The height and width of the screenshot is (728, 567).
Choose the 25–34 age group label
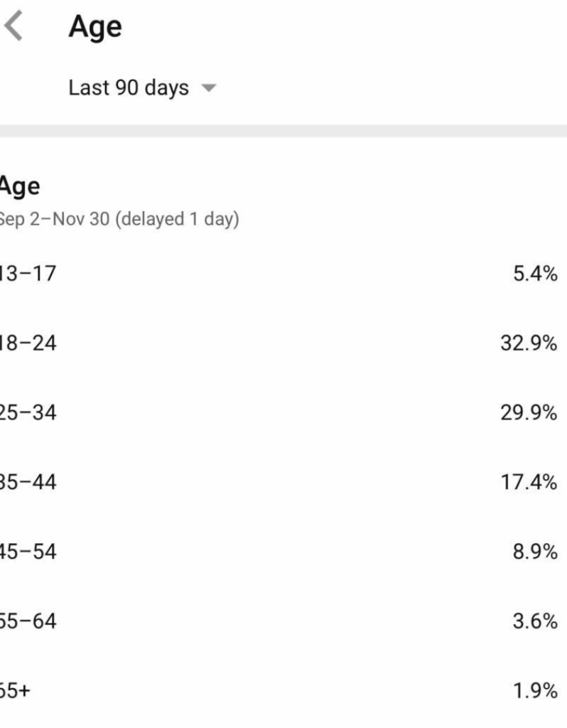[x=28, y=412]
